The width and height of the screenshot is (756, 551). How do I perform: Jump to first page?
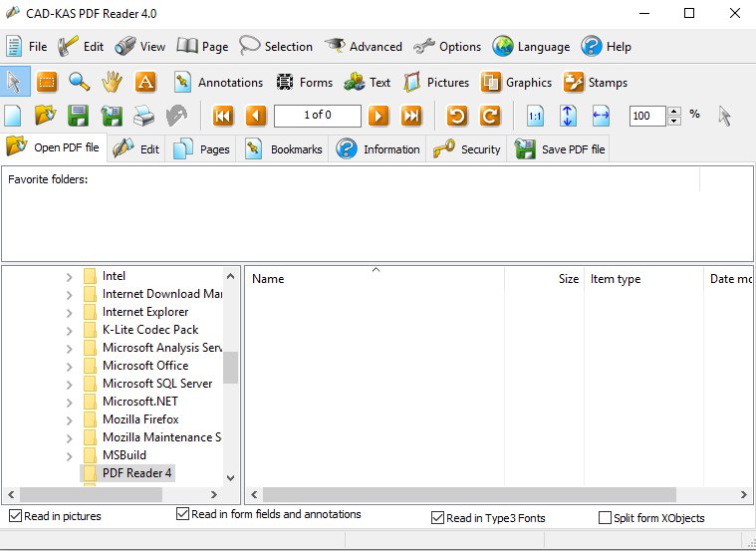coord(223,116)
